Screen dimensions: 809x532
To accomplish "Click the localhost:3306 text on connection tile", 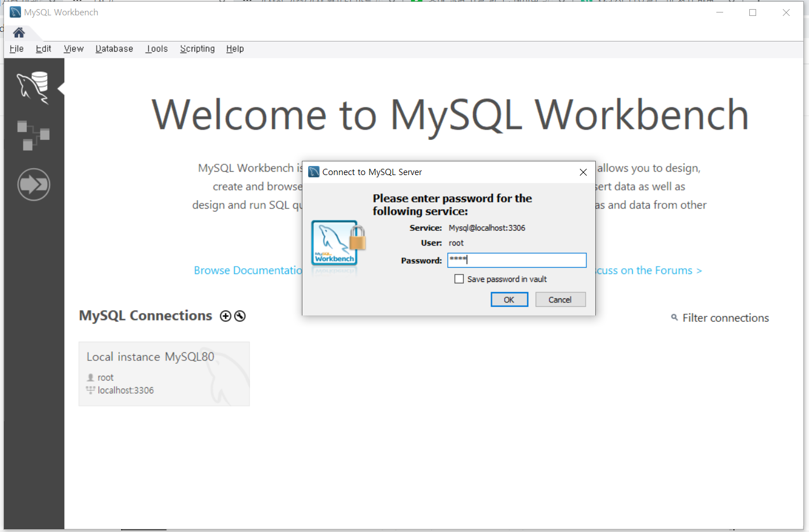I will pos(126,390).
